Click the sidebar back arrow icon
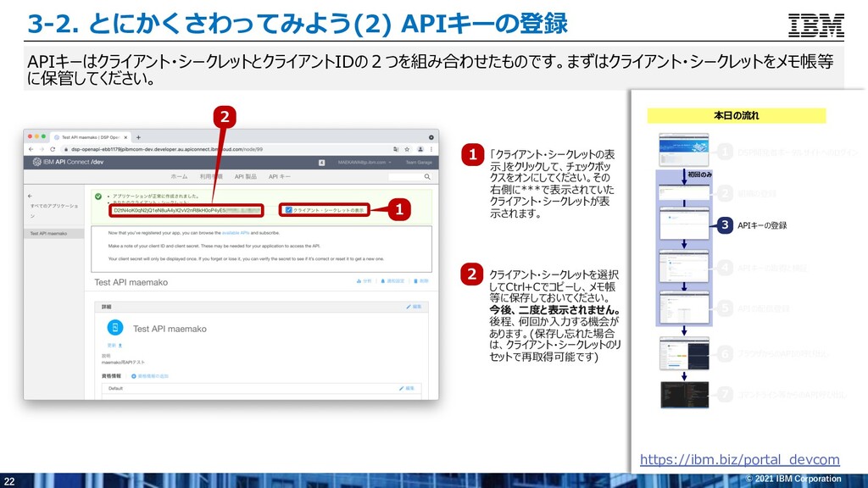Viewport: 868px width, 488px height. [x=30, y=196]
